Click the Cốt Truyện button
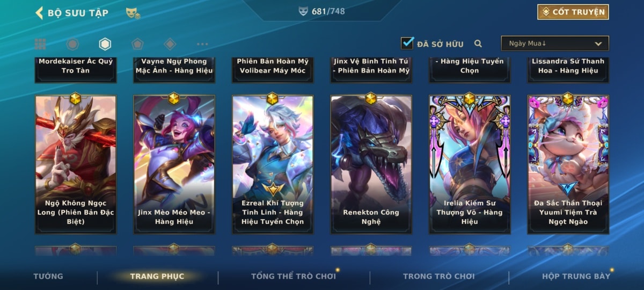The image size is (644, 290). tap(573, 12)
